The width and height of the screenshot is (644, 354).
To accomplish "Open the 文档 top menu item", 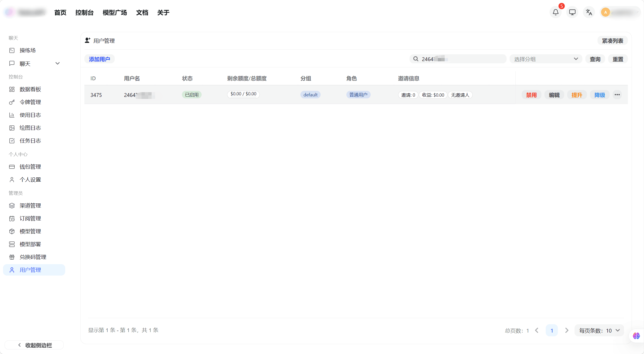I will (x=142, y=13).
